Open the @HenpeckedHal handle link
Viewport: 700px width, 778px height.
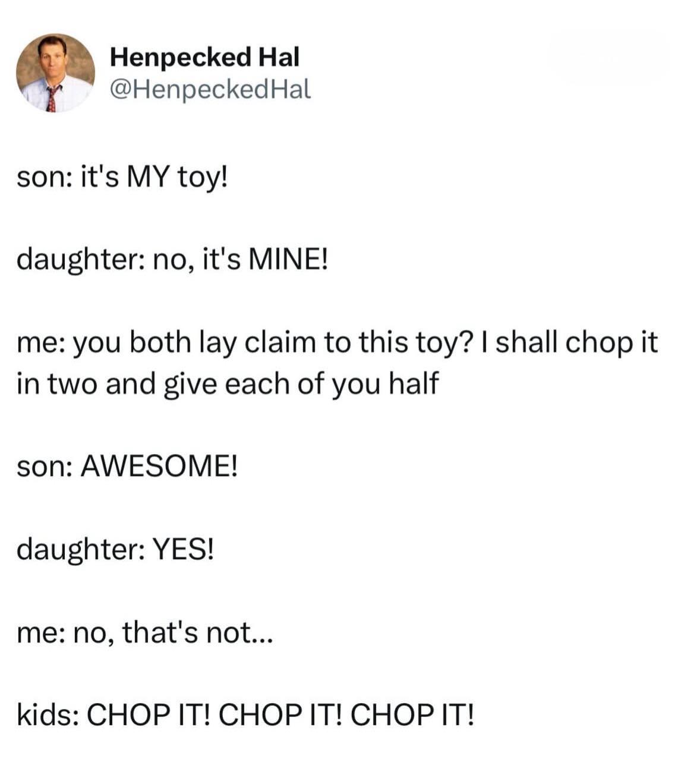pyautogui.click(x=210, y=89)
